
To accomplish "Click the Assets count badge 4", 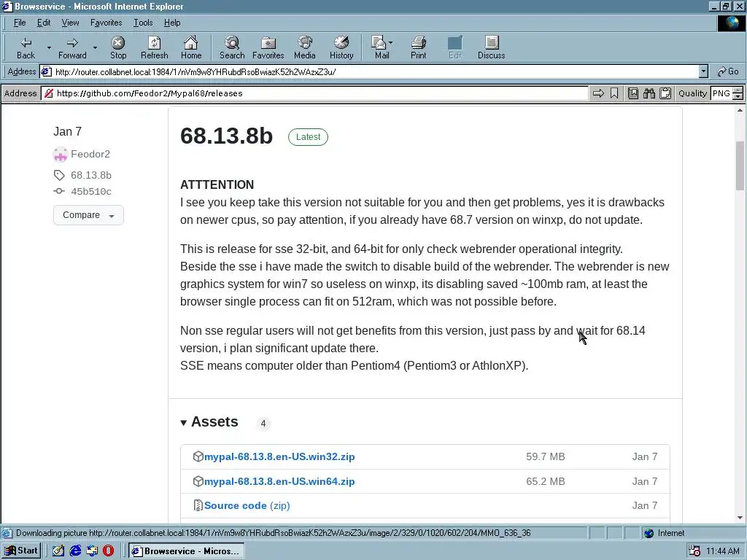I will 263,424.
